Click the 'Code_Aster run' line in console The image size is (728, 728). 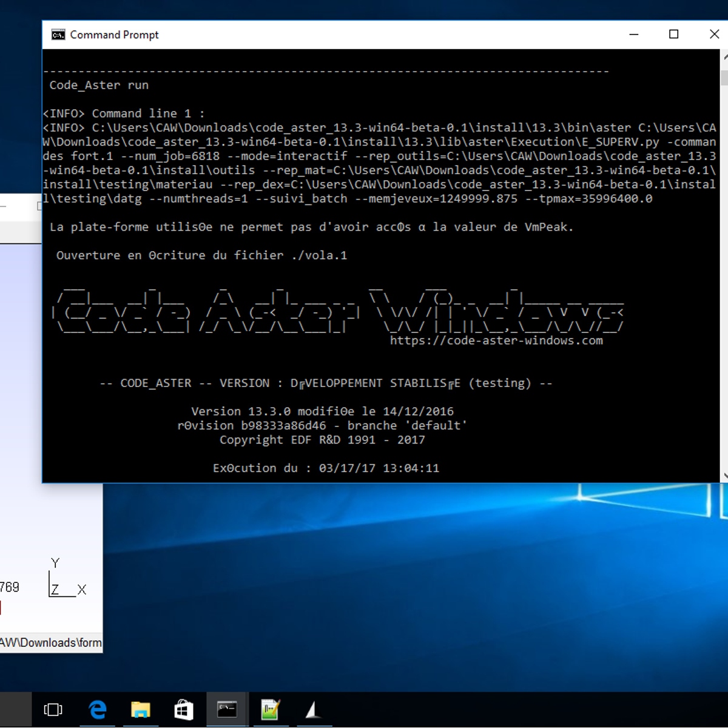coord(99,85)
